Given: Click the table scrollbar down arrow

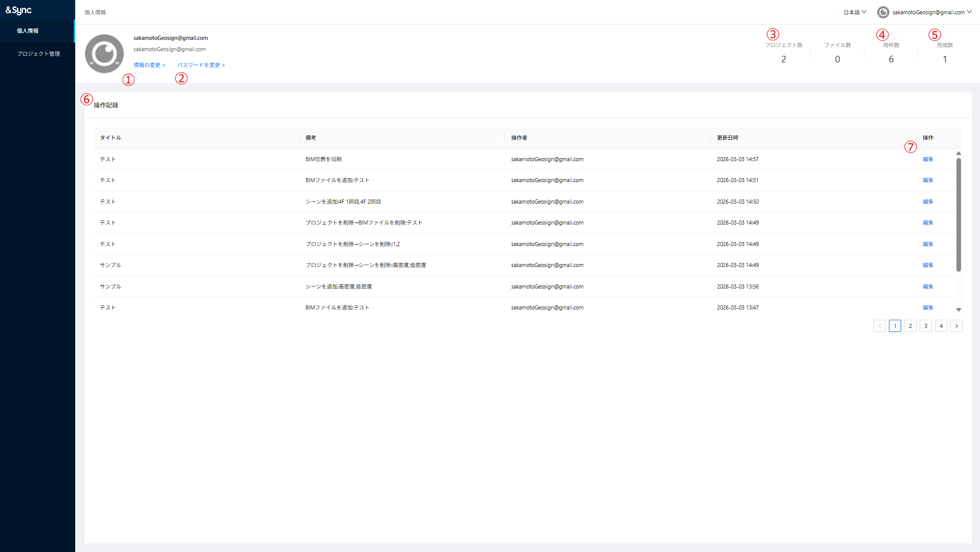Looking at the screenshot, I should click(959, 310).
